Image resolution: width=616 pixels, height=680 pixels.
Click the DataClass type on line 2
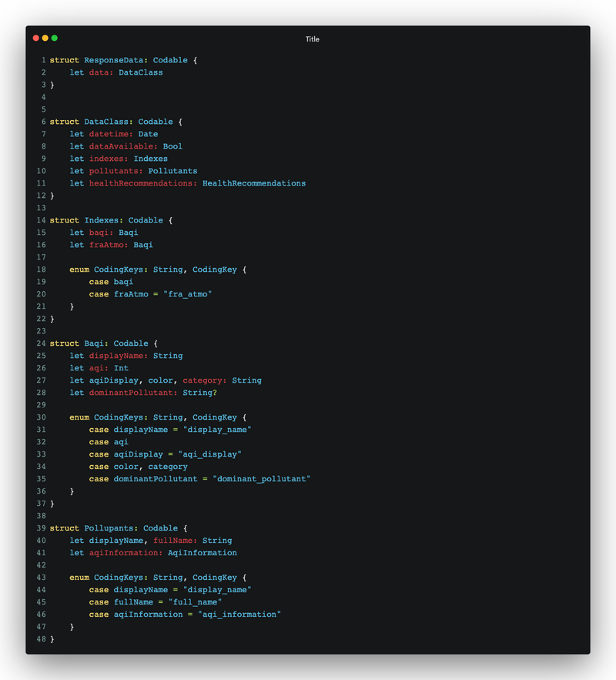tap(140, 72)
